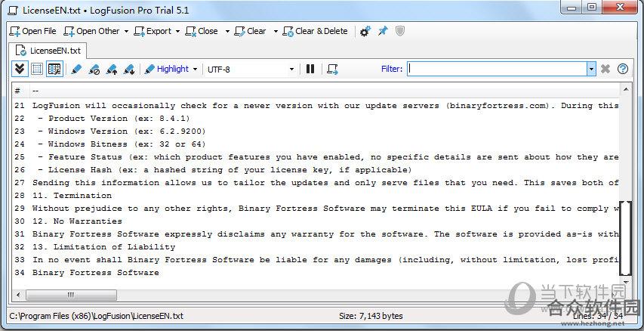This screenshot has height=331, width=644.
Task: Click the horizontal scrollbar thumb
Action: click(71, 295)
